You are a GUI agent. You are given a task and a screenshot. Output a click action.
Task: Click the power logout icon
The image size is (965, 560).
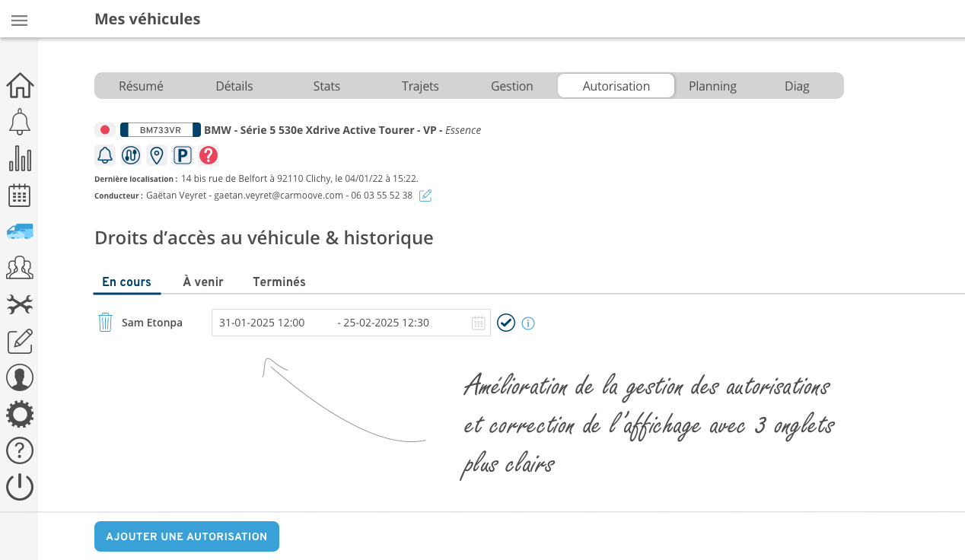(x=20, y=487)
